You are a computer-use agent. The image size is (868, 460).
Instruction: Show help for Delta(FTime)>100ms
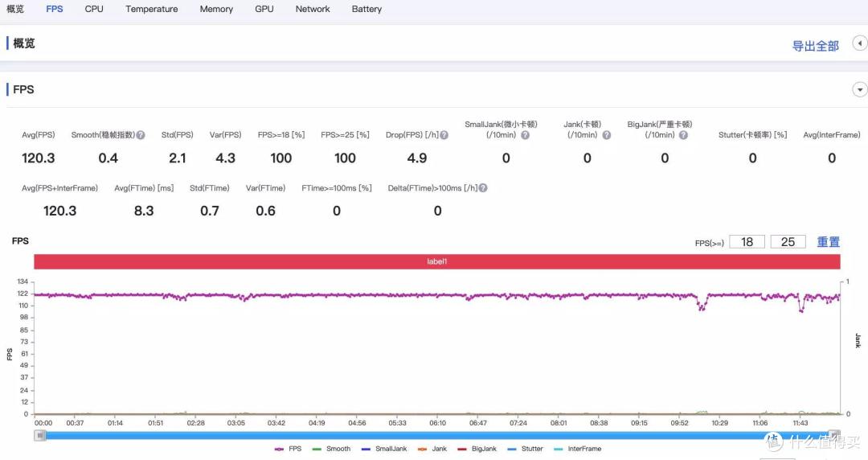coord(483,188)
